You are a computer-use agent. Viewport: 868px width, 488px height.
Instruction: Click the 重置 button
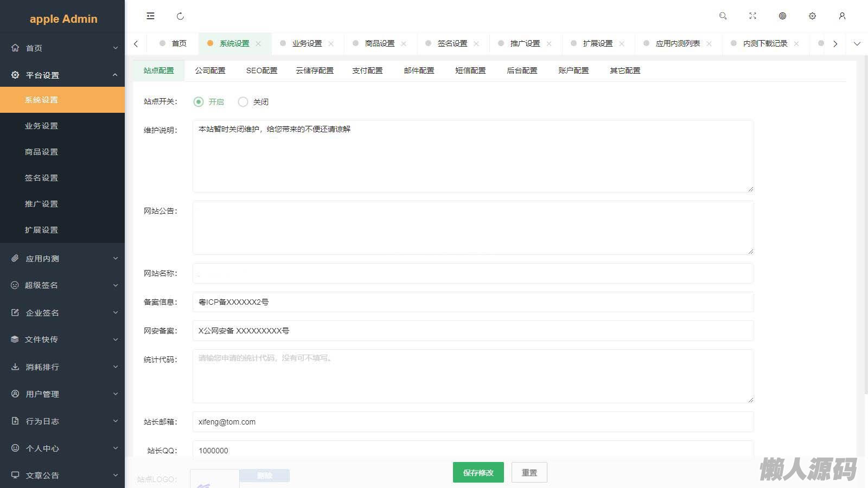tap(529, 472)
